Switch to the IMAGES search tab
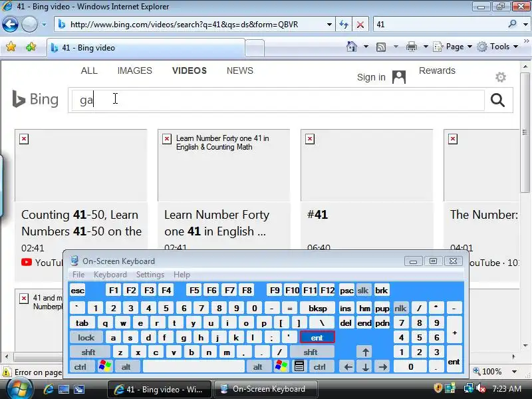 (135, 70)
